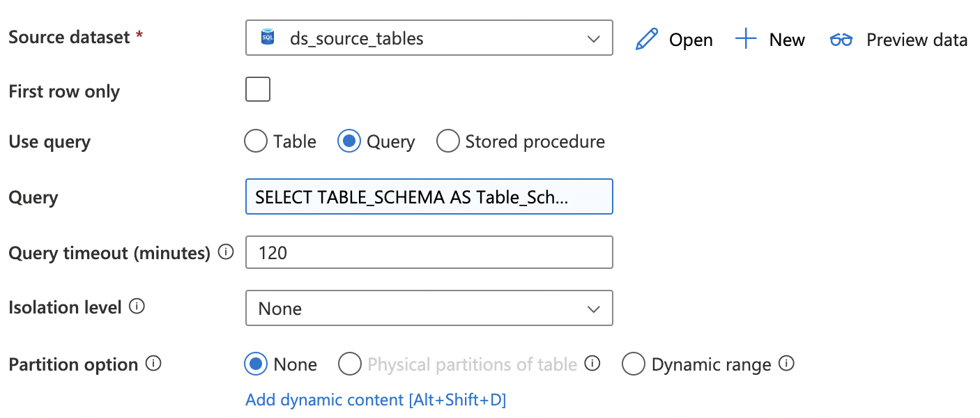Viewport: 980px width, 418px height.
Task: Click the SQL icon in Source dataset
Action: point(267,38)
